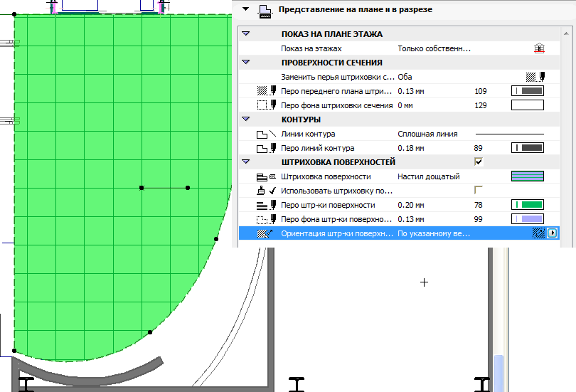576x392 pixels.
Task: Click the '0.18 мм' pen width value
Action: pos(411,148)
